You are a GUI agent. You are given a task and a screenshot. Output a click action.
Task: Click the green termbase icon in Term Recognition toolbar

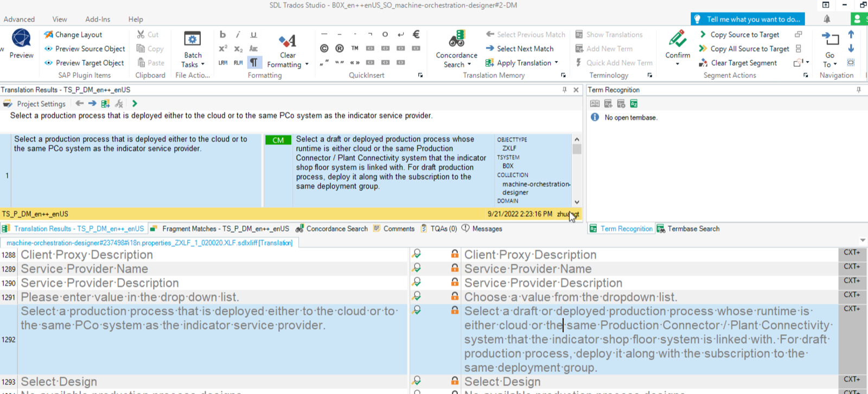[x=634, y=104]
